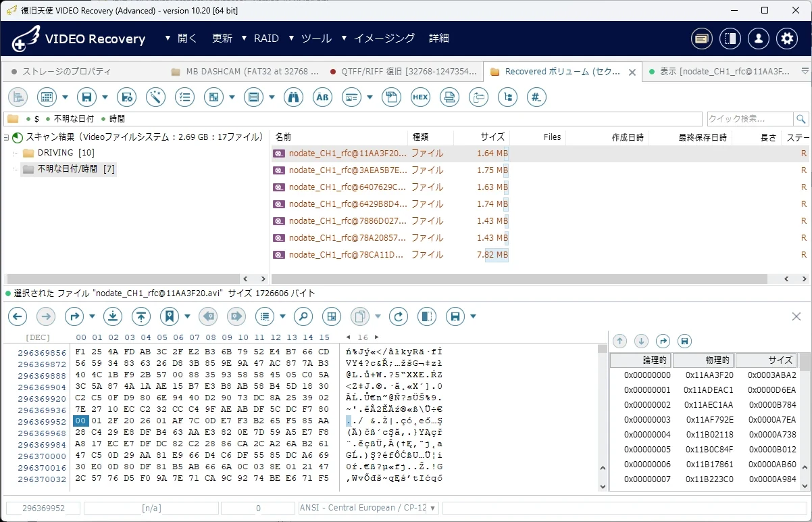
Task: Click the settings gear icon in header
Action: coord(786,39)
